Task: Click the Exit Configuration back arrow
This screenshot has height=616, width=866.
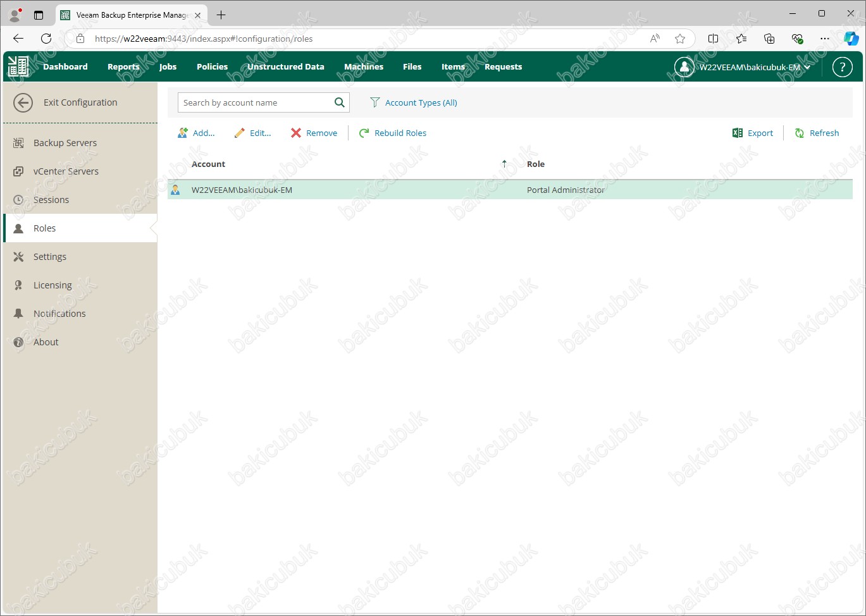Action: pyautogui.click(x=23, y=102)
